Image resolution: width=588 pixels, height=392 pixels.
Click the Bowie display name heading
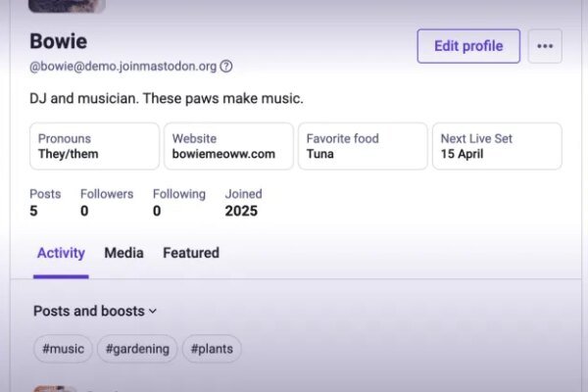[x=59, y=41]
